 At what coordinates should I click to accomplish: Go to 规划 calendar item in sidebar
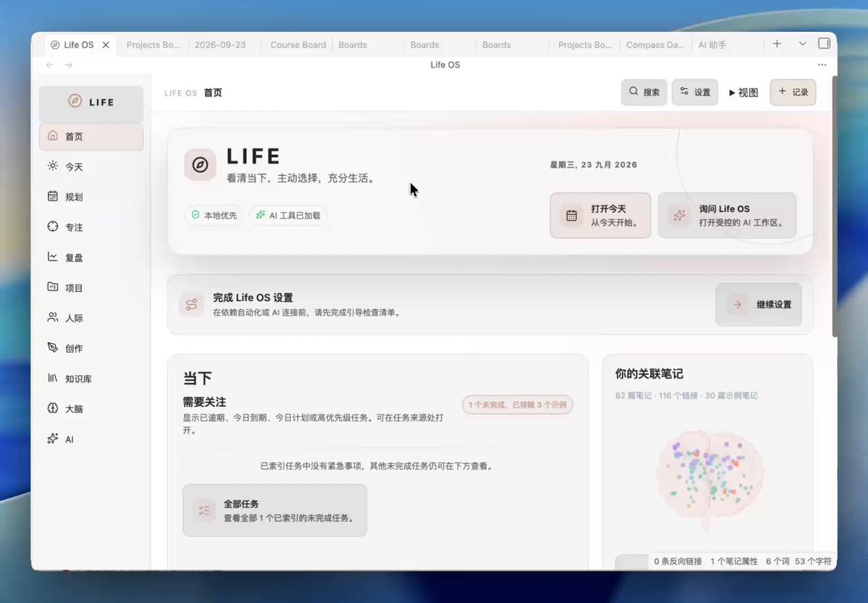91,197
